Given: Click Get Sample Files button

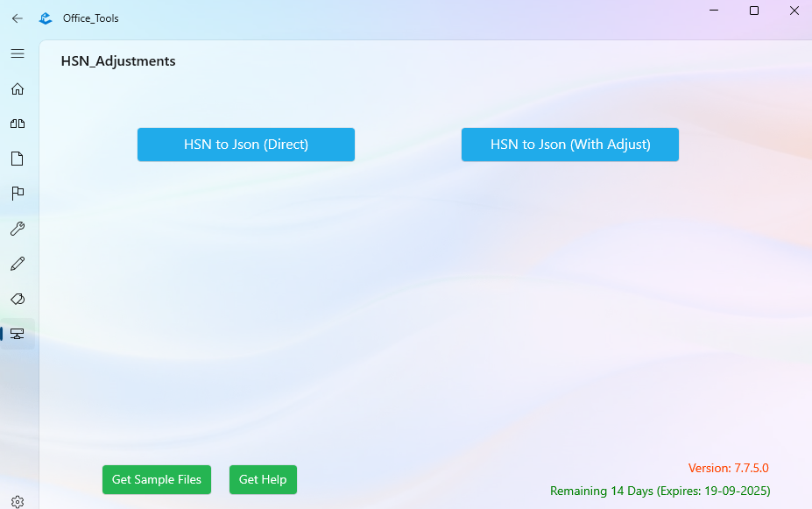Looking at the screenshot, I should 156,479.
